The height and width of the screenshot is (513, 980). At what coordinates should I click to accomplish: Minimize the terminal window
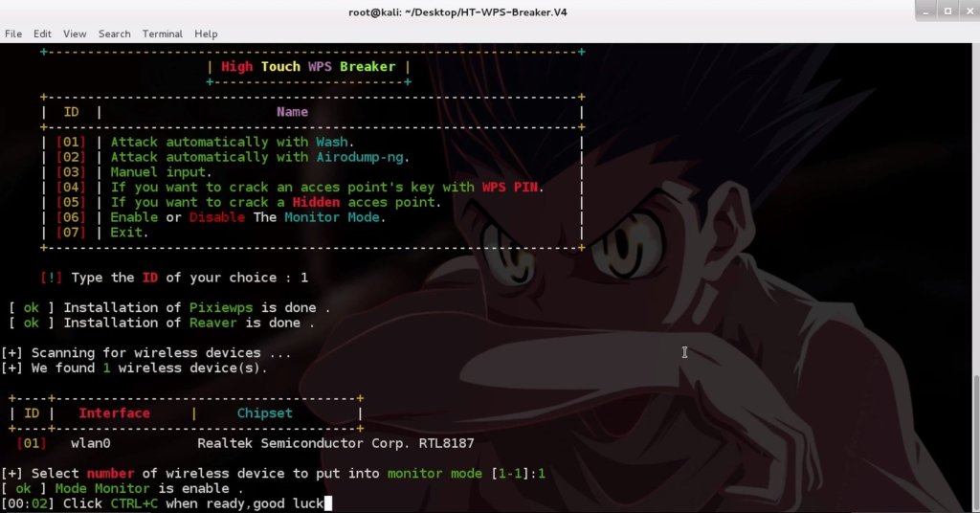point(926,11)
